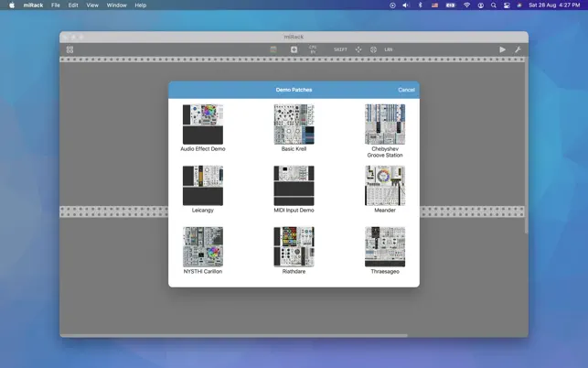Toggle the LRN learn button

[389, 49]
